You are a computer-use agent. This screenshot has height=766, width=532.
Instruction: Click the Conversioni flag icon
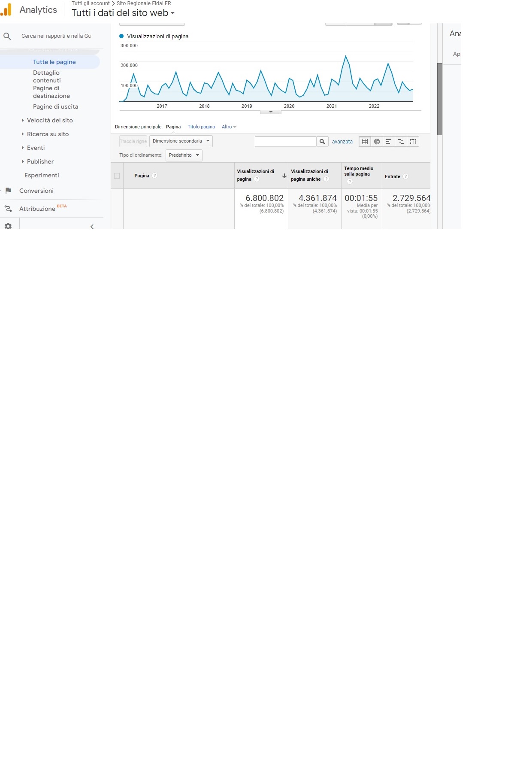8,191
